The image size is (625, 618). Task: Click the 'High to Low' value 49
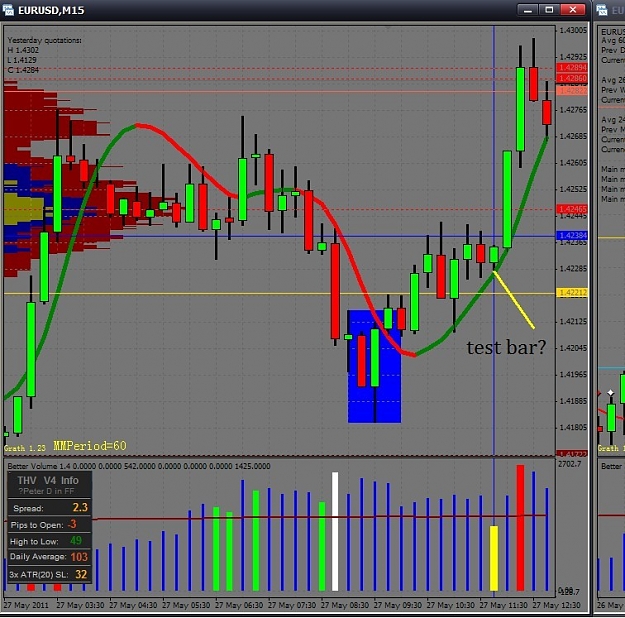[x=76, y=541]
